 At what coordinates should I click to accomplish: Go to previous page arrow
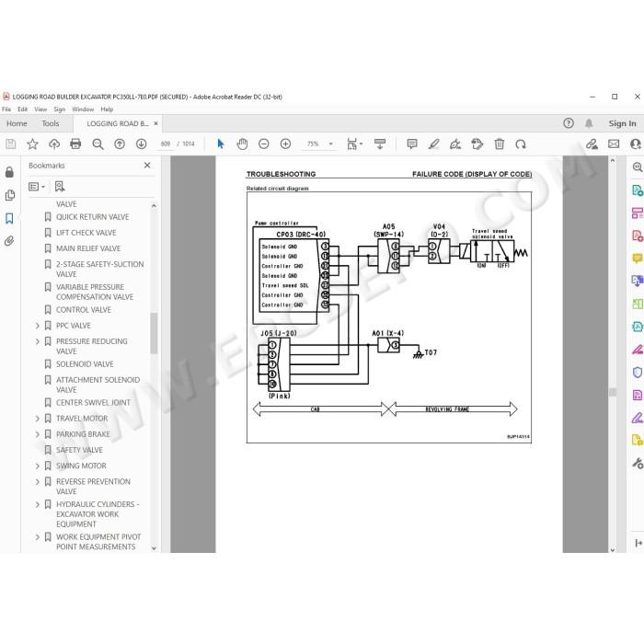pyautogui.click(x=120, y=144)
